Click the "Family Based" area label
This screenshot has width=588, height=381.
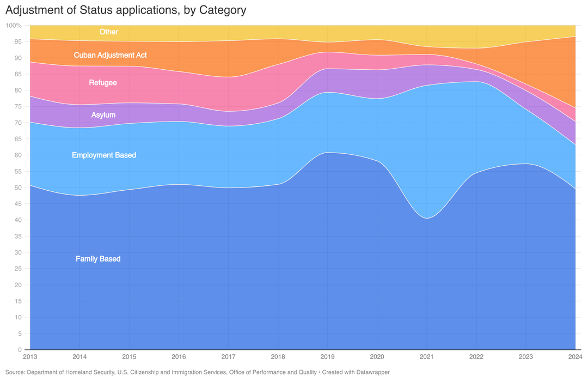pyautogui.click(x=98, y=259)
